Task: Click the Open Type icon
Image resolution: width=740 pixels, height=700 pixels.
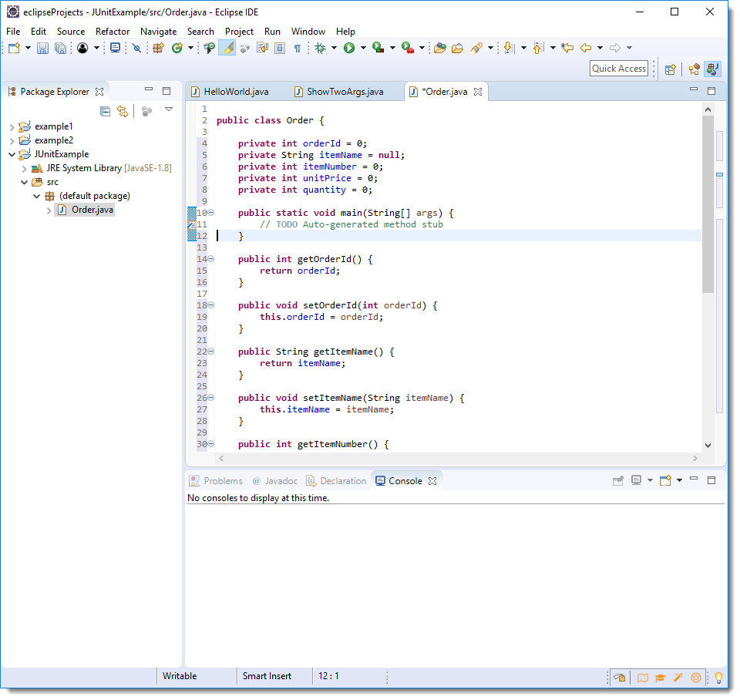Action: pos(210,48)
